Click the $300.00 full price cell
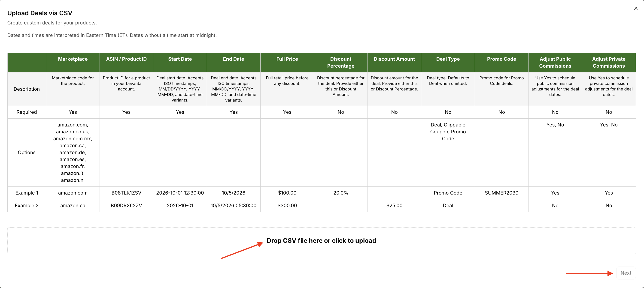Image resolution: width=644 pixels, height=288 pixels. (x=287, y=206)
